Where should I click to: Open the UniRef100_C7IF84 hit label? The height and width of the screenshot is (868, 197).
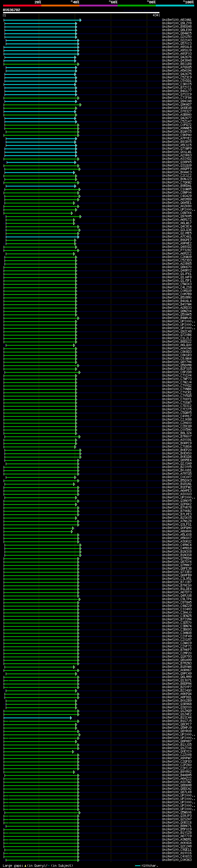tap(176, 98)
